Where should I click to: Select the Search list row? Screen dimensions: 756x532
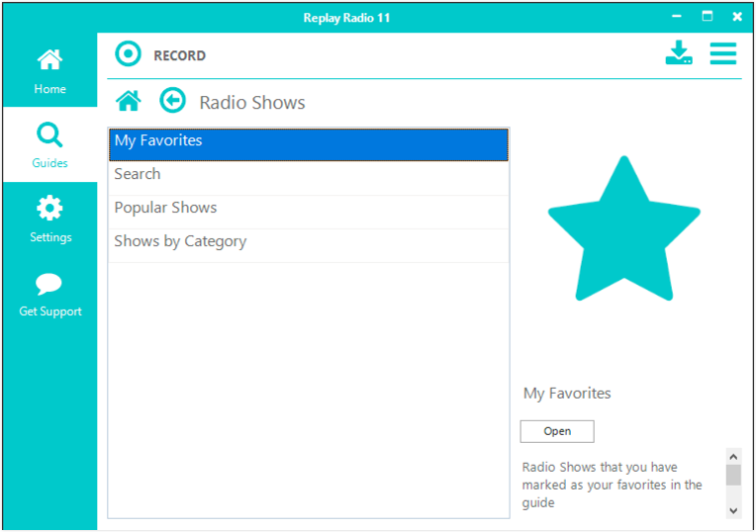pos(309,178)
